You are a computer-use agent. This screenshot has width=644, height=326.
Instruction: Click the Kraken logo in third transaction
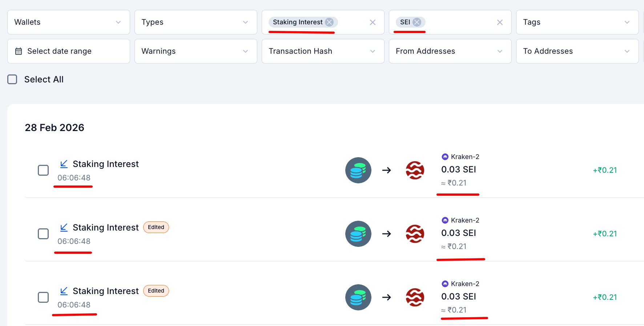coord(445,284)
